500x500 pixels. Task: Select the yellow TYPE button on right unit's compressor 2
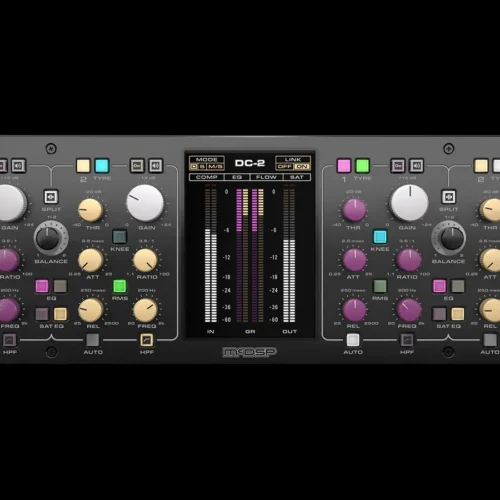click(x=481, y=166)
